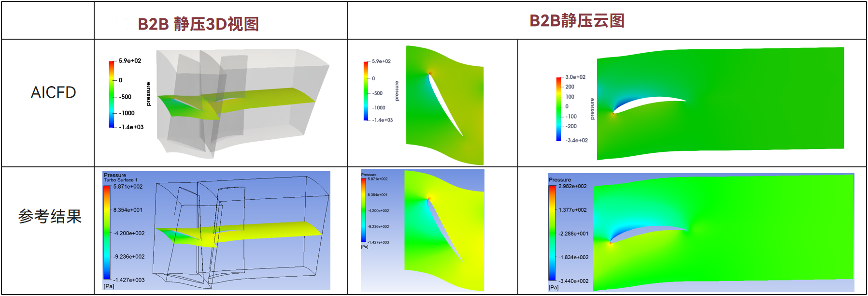Click the color bar beside the 2.982e+002 label
This screenshot has height=296, width=868.
pyautogui.click(x=552, y=233)
